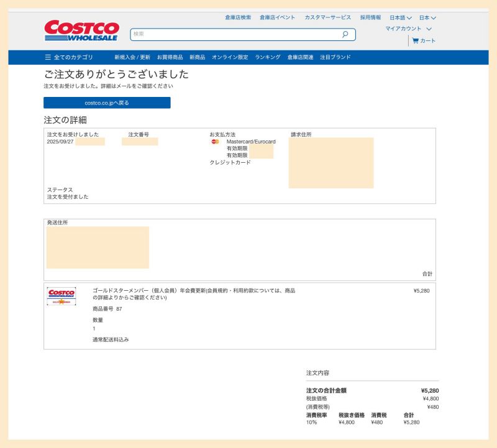Open the 倉庫店検索 link
Viewport: 497px width, 448px height.
[238, 17]
